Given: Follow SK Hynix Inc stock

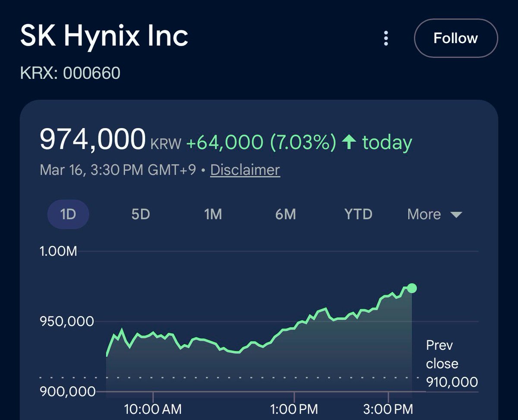Looking at the screenshot, I should pyautogui.click(x=456, y=38).
